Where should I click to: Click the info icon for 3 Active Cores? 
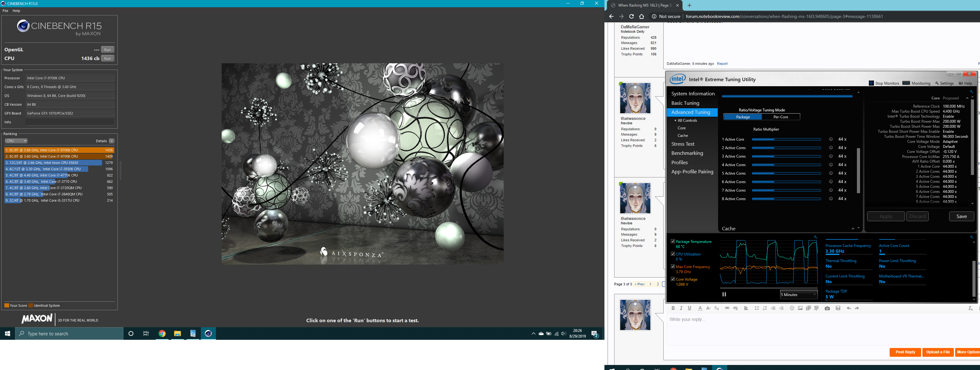point(831,156)
